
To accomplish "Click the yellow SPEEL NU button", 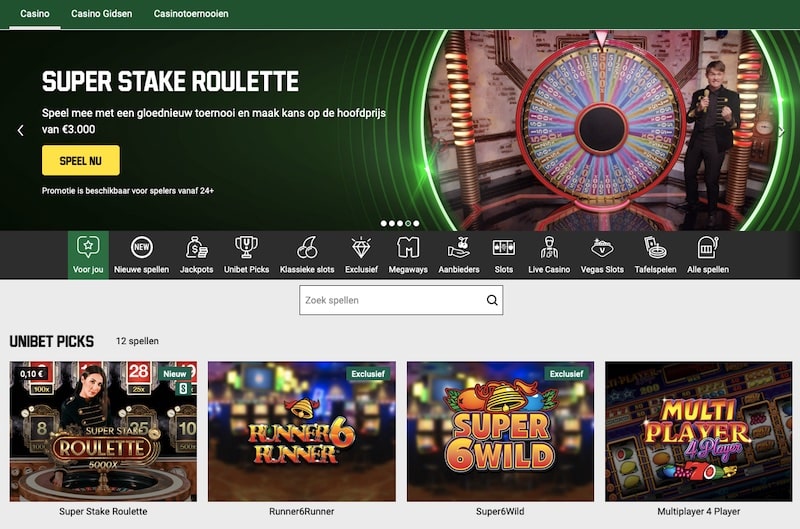I will point(81,161).
